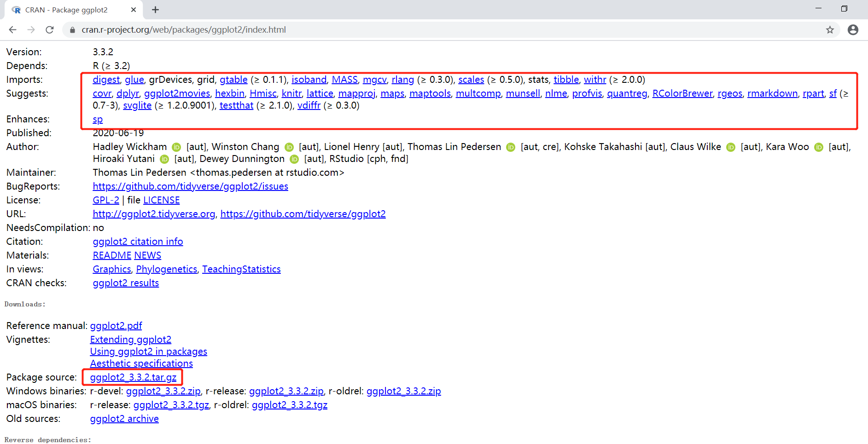This screenshot has width=868, height=444.
Task: Open the knitr package link
Action: click(x=292, y=93)
